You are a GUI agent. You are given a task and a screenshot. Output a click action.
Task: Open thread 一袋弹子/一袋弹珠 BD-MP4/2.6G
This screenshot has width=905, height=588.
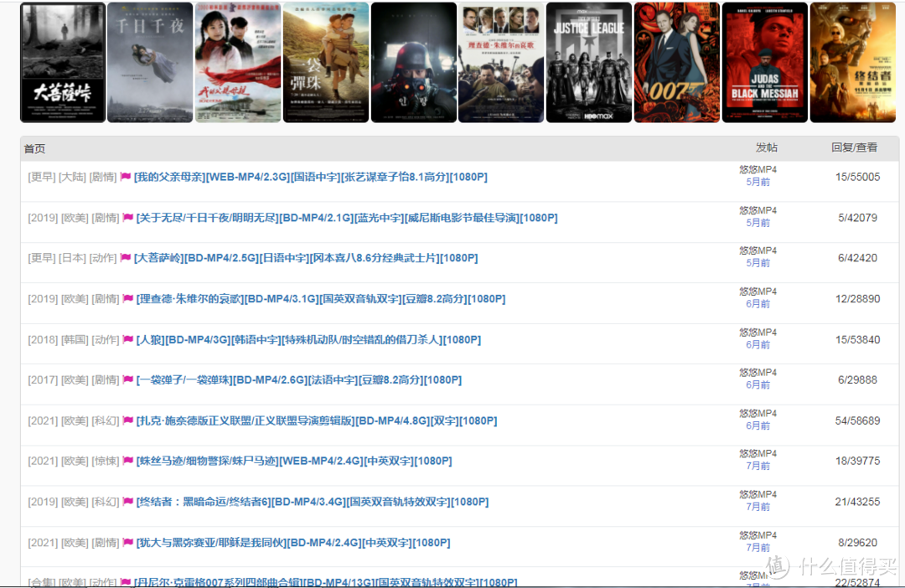click(298, 380)
